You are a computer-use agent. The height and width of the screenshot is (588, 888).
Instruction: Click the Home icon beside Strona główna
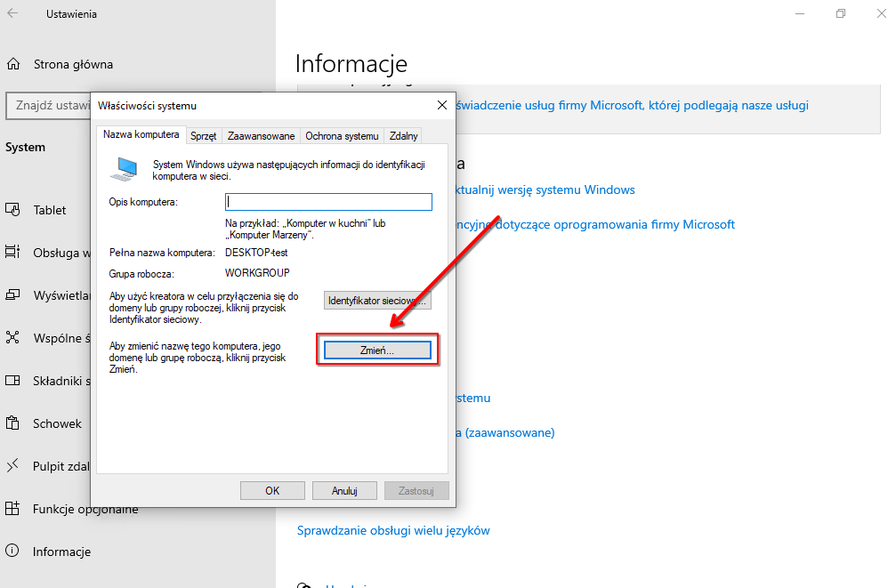(13, 64)
